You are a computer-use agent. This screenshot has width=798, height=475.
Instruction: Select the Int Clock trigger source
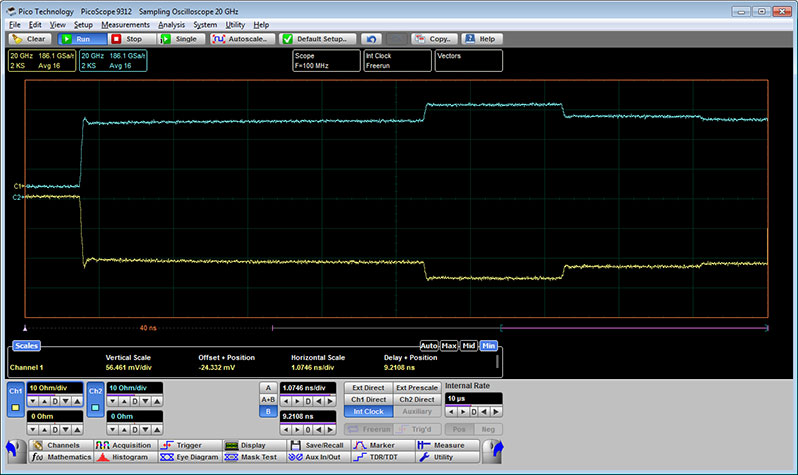pyautogui.click(x=368, y=411)
